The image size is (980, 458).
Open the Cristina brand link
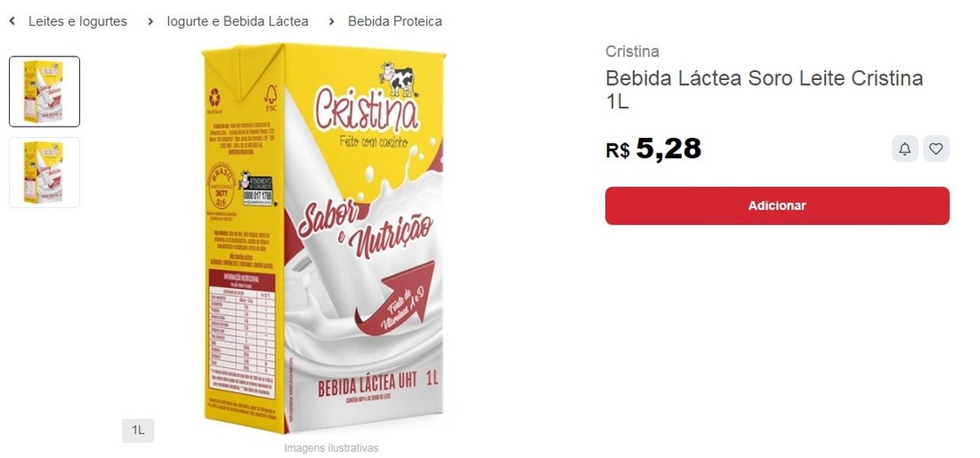tap(632, 51)
